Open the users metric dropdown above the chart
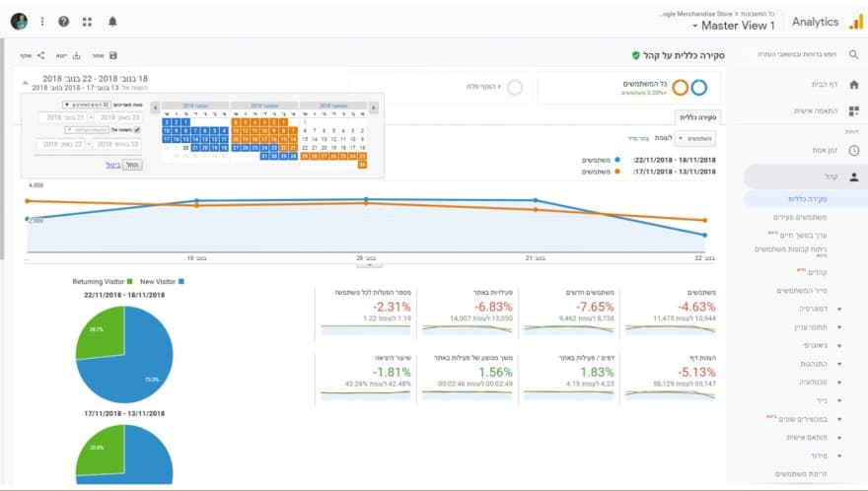This screenshot has width=868, height=491. (697, 139)
